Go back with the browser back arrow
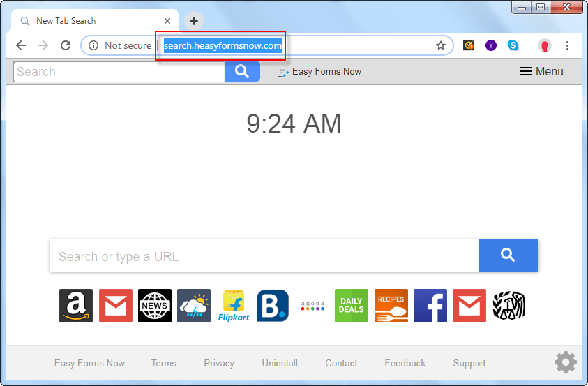 click(21, 45)
